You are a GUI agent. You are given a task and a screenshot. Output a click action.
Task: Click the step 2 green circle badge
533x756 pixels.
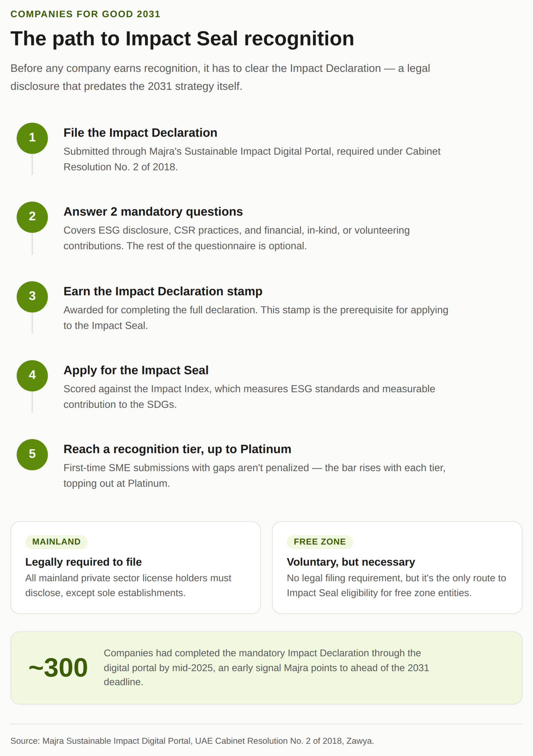[32, 217]
